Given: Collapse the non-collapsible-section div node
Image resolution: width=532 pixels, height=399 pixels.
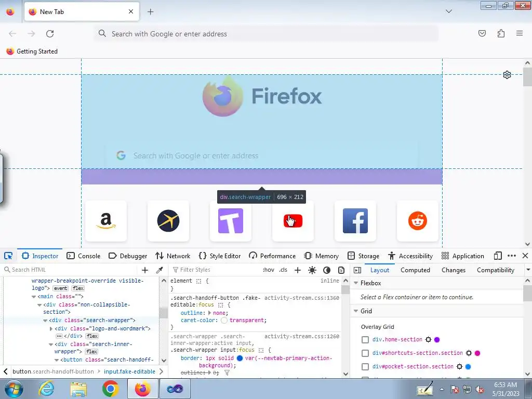Looking at the screenshot, I should (39, 305).
